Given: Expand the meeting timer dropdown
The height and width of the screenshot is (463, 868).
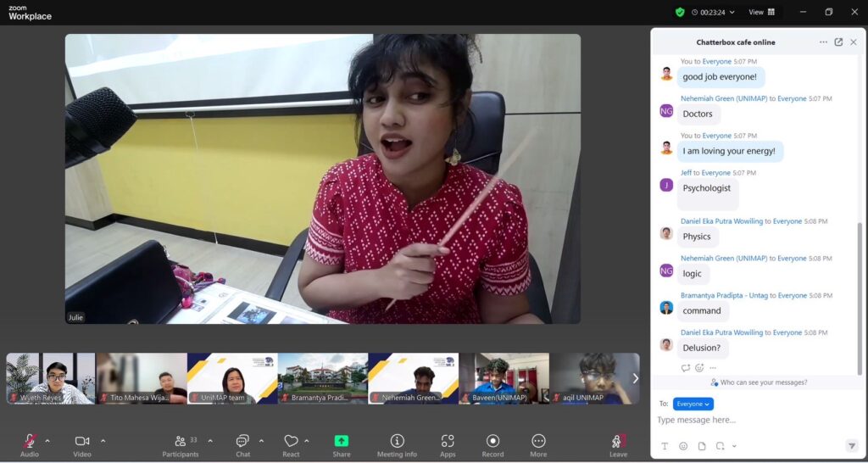Looking at the screenshot, I should click(x=732, y=12).
